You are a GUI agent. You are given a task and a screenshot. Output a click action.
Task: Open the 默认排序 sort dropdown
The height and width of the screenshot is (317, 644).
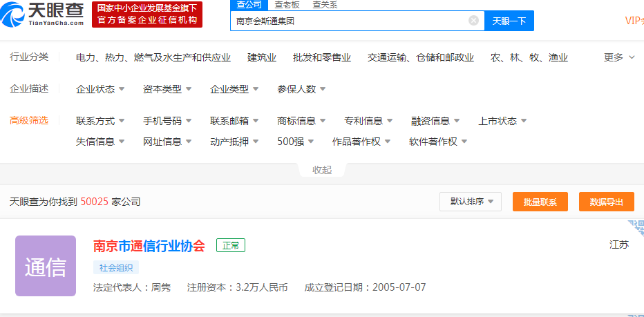[471, 202]
